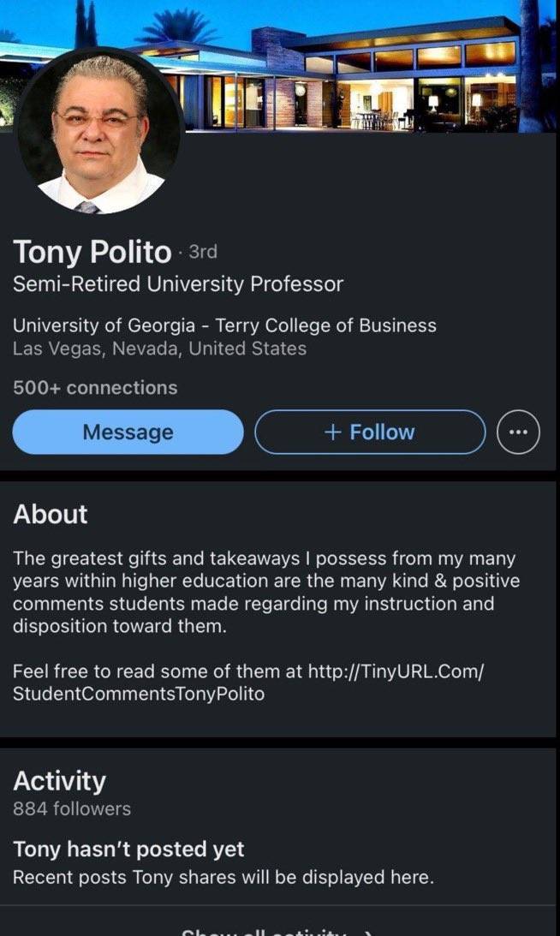The height and width of the screenshot is (936, 560).
Task: Click the Message button
Action: pos(128,432)
